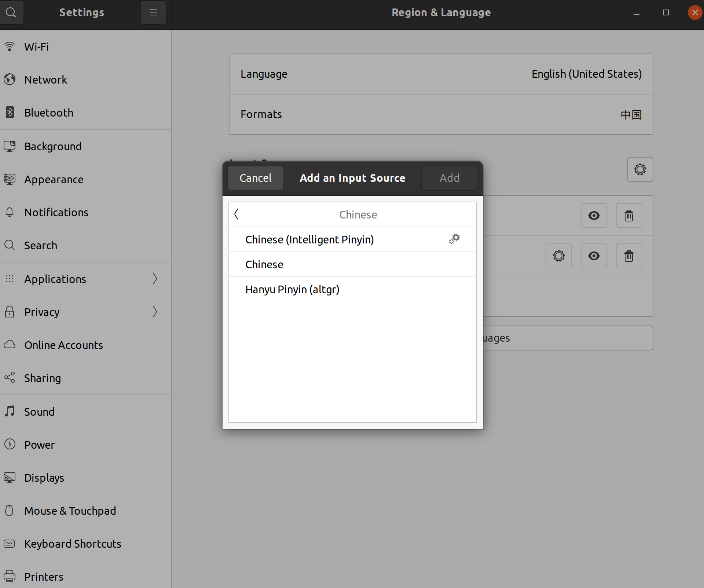
Task: Click the Add button in dialog header
Action: pos(449,178)
